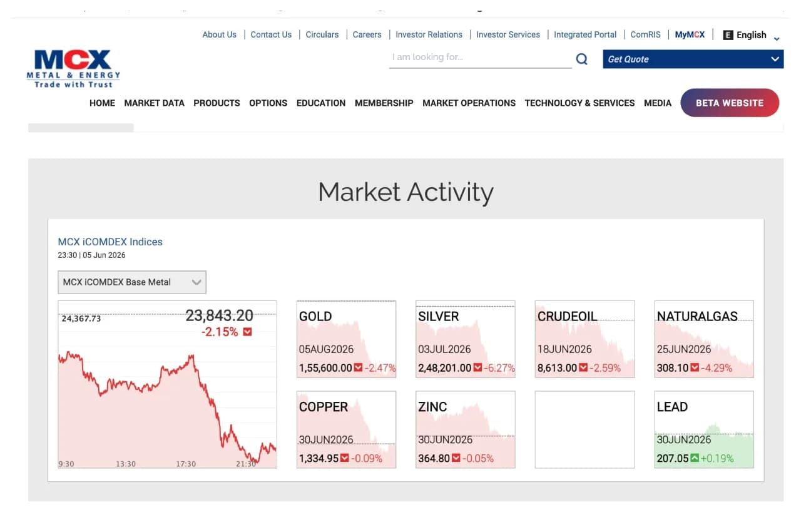Open the NATURALGAS 25JUN2026 price card
801x532 pixels.
tap(704, 339)
